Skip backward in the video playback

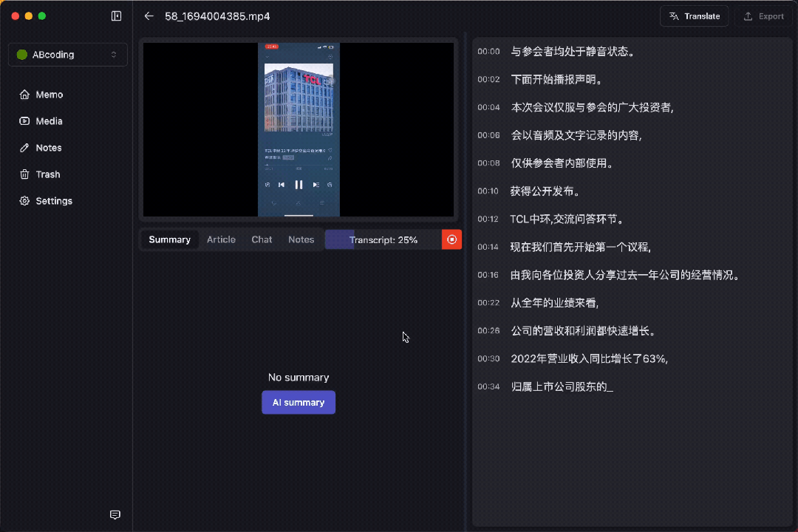[x=282, y=185]
